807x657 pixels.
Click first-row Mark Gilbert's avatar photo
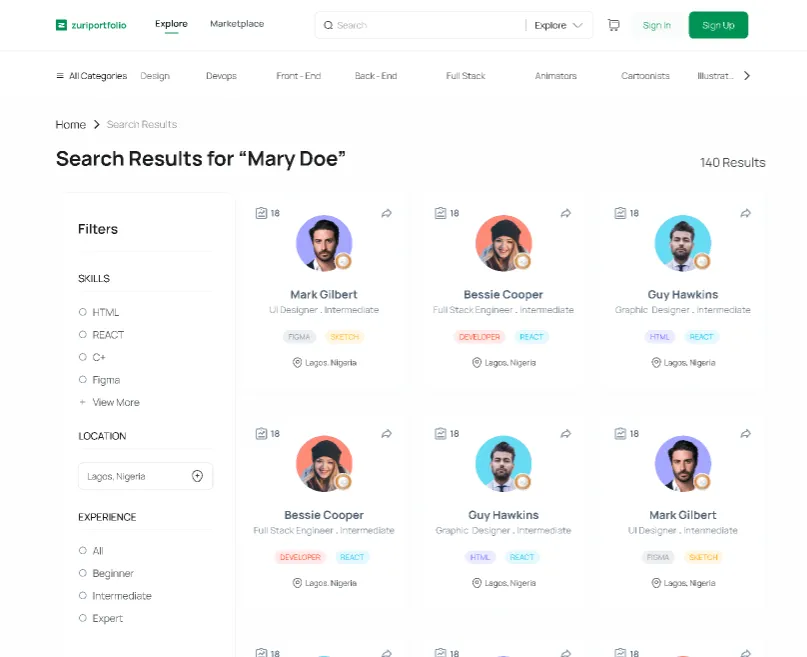324,243
